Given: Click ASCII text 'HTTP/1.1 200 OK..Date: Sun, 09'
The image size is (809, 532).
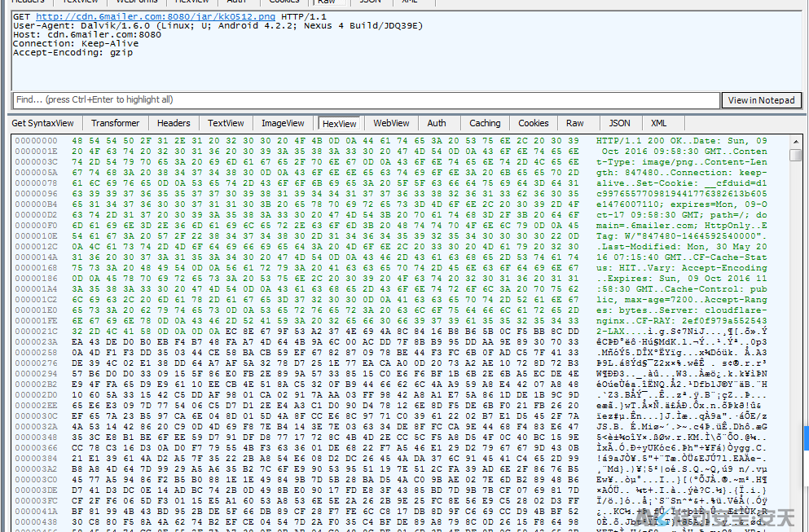Looking at the screenshot, I should tap(682, 141).
